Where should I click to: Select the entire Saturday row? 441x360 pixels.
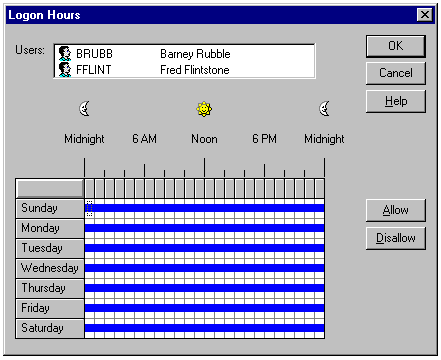pos(50,329)
